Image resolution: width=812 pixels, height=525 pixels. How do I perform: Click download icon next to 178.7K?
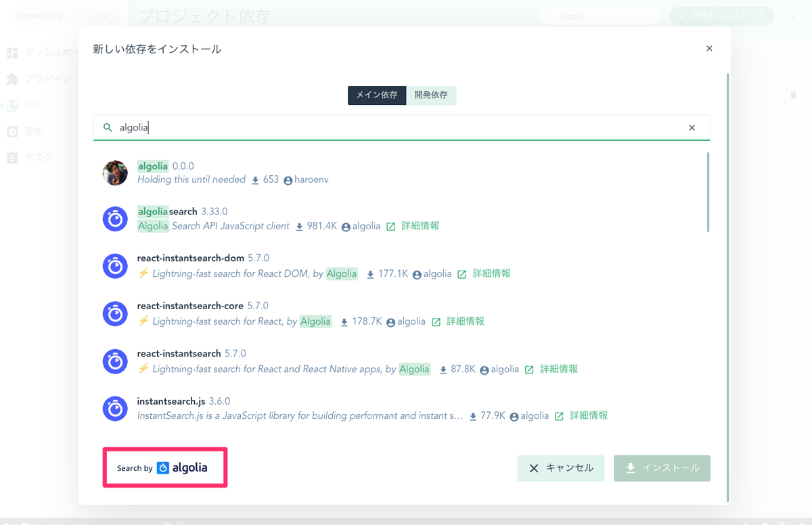click(344, 322)
